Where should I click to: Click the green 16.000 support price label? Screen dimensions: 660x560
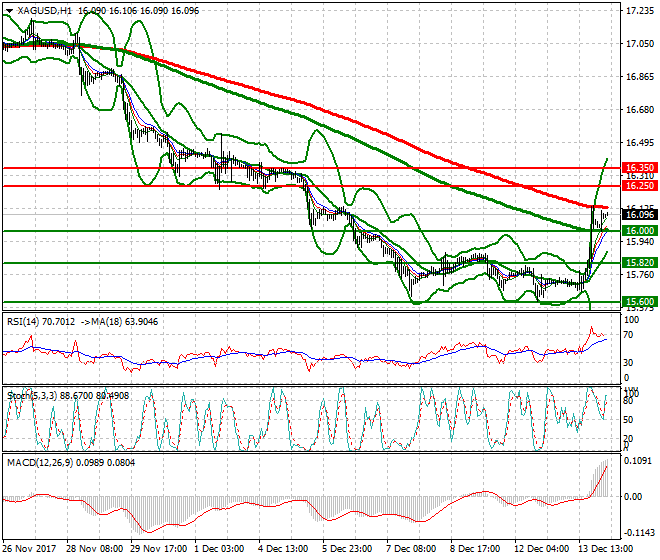(640, 231)
